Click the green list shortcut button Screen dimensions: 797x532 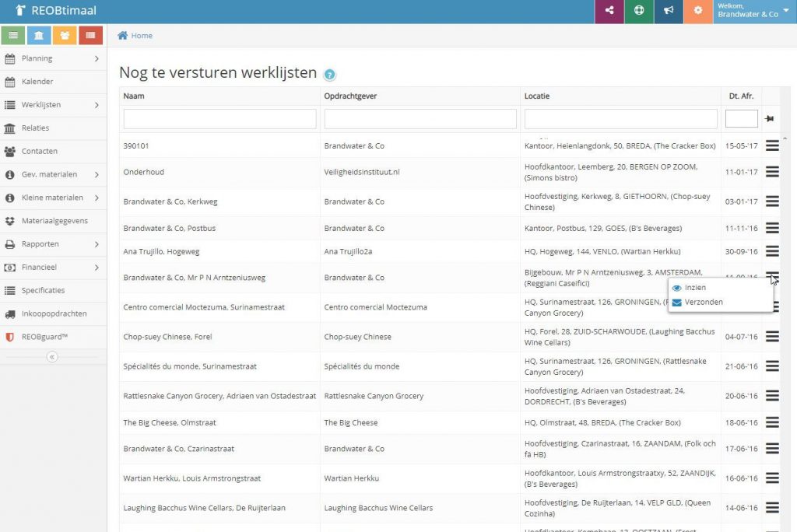13,36
